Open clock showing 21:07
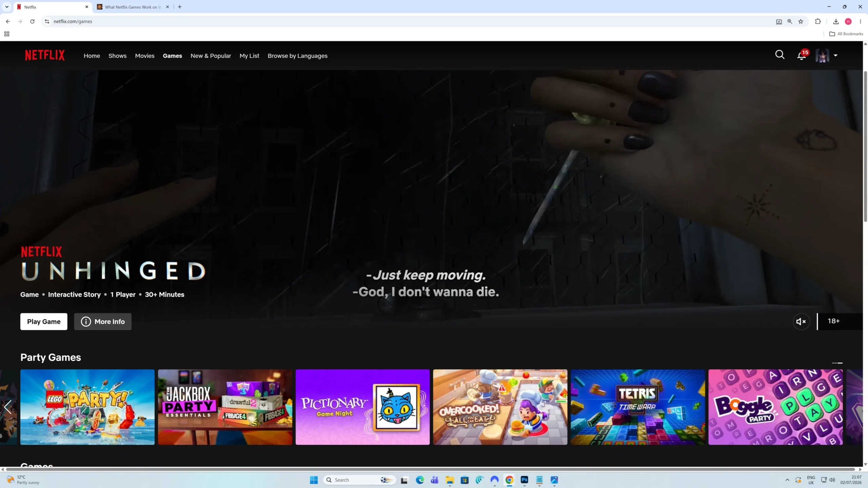This screenshot has height=488, width=868. pyautogui.click(x=851, y=480)
